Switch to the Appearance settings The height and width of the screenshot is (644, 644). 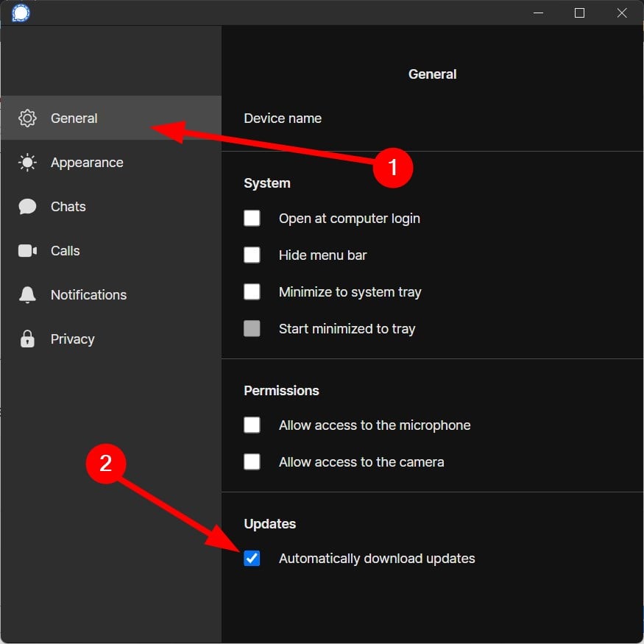tap(111, 163)
